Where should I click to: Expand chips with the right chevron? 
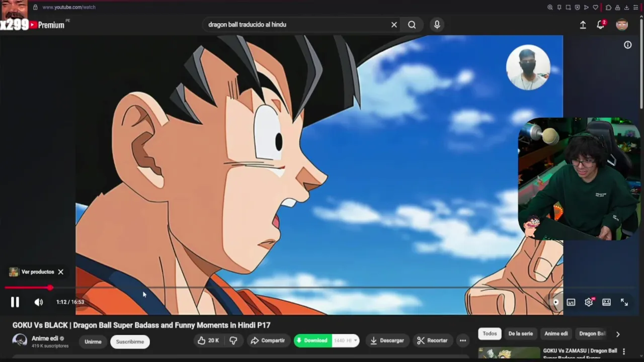618,334
